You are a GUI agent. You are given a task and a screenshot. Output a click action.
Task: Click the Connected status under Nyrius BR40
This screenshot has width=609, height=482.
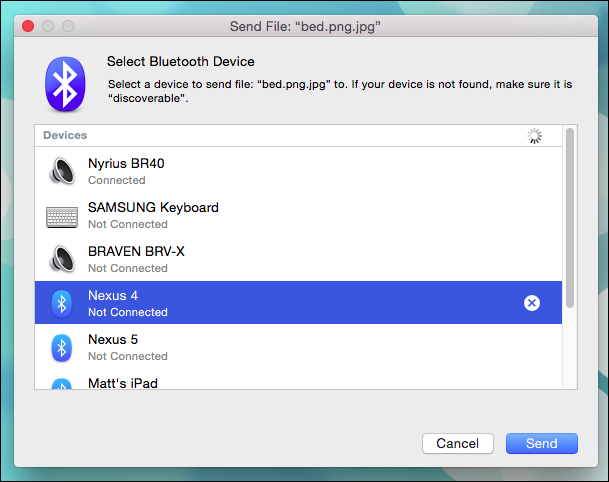pos(117,180)
